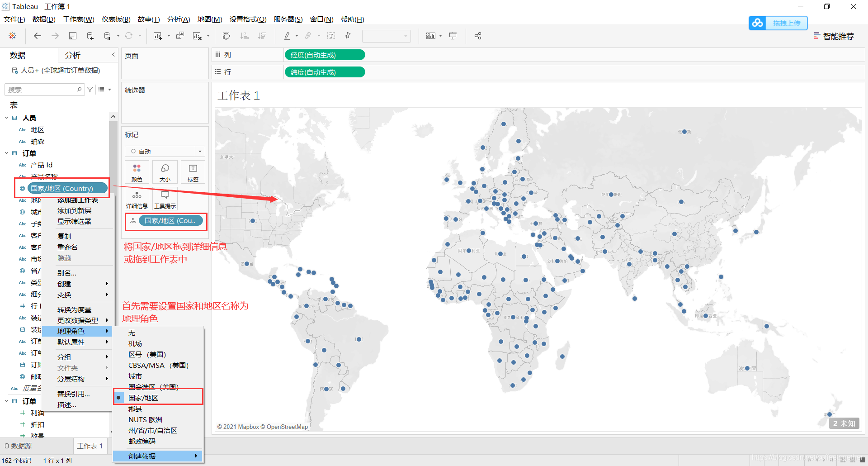Open the clear sheet dropdown arrow
The height and width of the screenshot is (466, 868).
pyautogui.click(x=208, y=36)
